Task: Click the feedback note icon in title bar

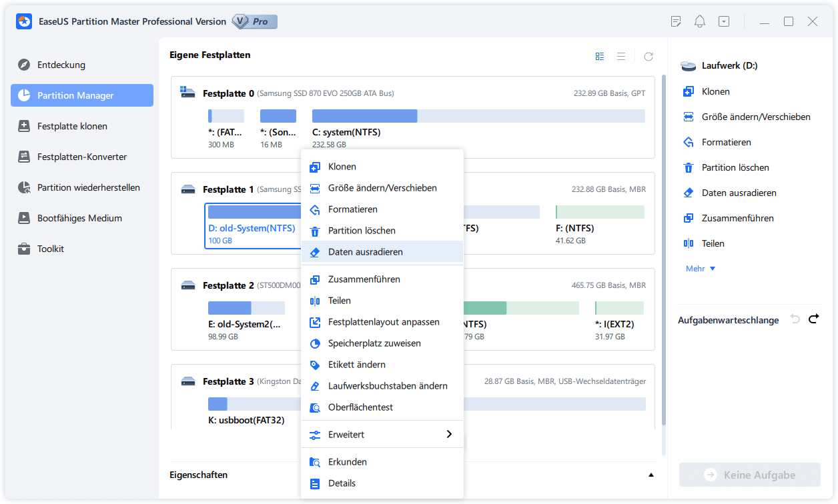Action: coord(676,21)
